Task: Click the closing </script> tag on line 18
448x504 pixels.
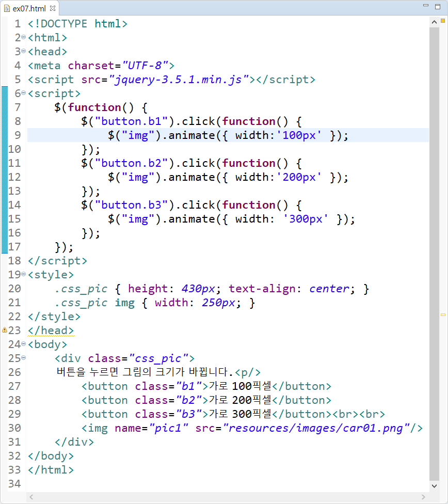Action: pos(57,261)
